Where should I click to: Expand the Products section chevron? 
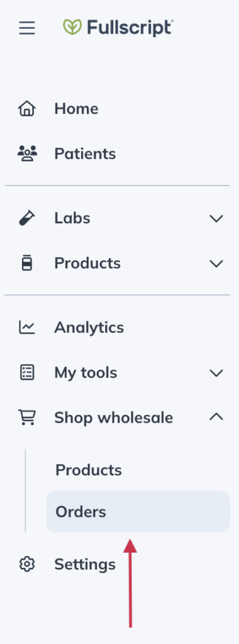(x=216, y=264)
